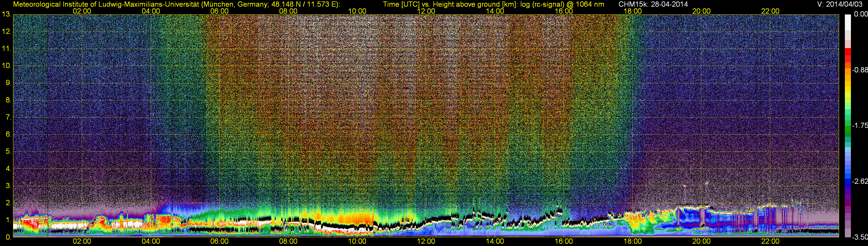Image resolution: width=868 pixels, height=246 pixels.
Task: Click the '5.' height axis label
Action: point(8,151)
